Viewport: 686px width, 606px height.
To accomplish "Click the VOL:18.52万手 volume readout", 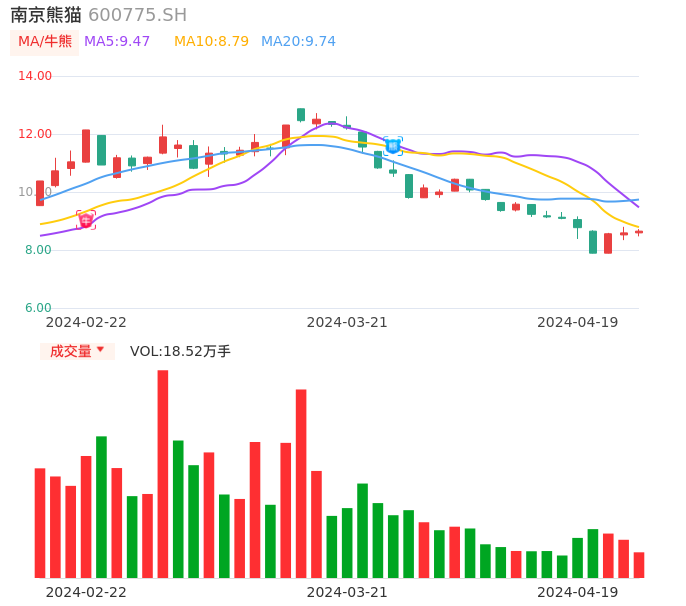I will point(180,351).
